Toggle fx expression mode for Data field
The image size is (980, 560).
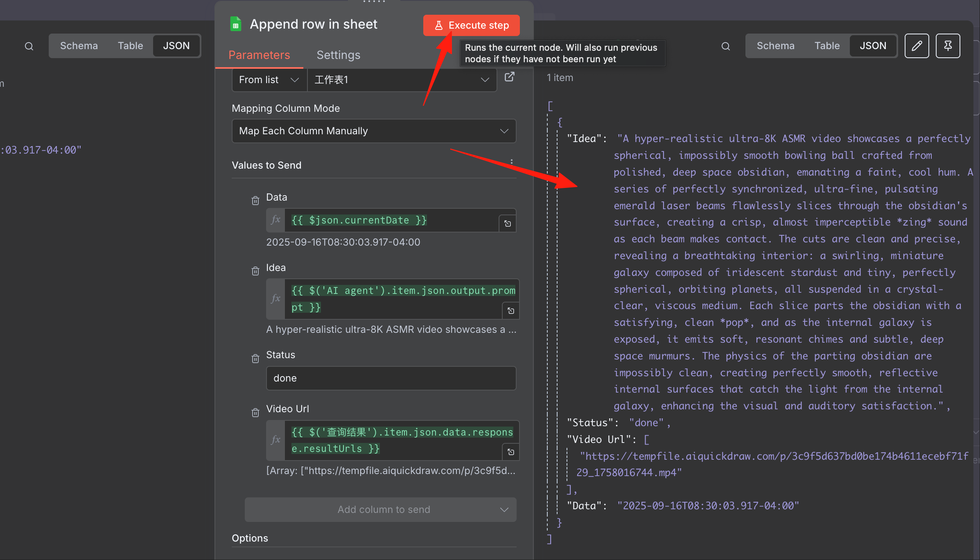point(276,220)
